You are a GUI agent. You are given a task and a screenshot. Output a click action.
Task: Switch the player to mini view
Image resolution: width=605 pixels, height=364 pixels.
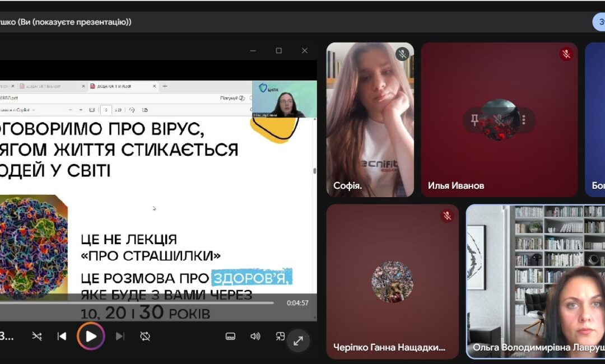(x=280, y=336)
